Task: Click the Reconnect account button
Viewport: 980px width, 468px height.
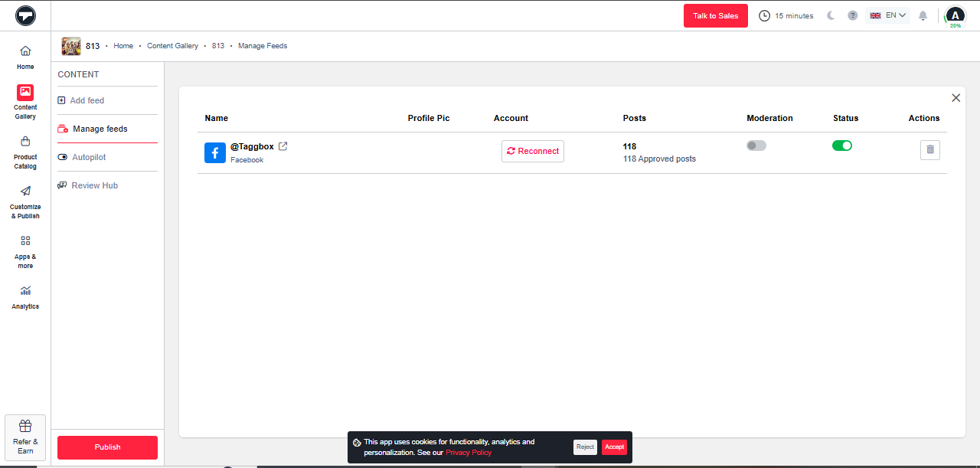Action: click(x=533, y=151)
